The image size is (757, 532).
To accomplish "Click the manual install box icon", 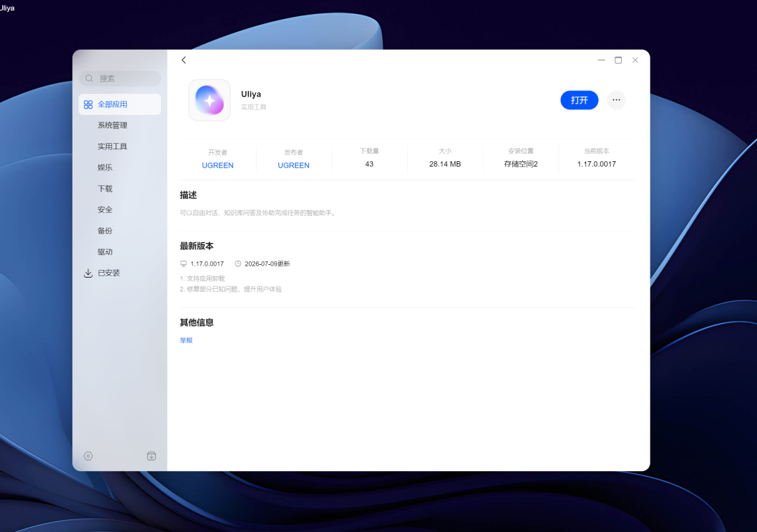I will pyautogui.click(x=151, y=456).
